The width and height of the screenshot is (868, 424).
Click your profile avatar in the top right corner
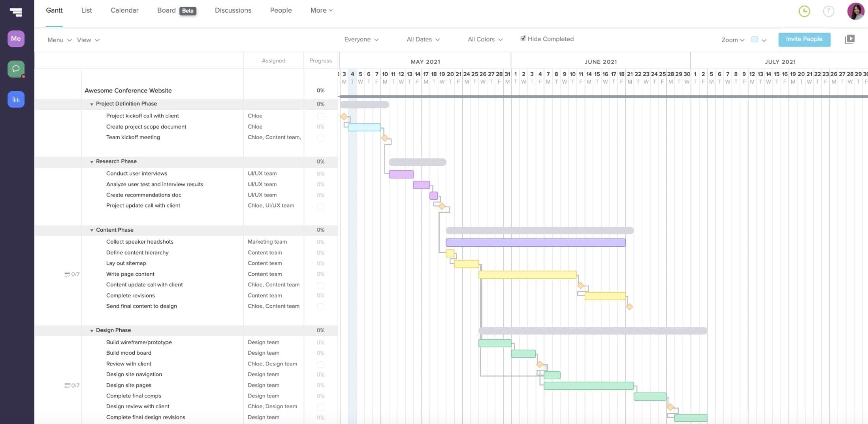855,11
